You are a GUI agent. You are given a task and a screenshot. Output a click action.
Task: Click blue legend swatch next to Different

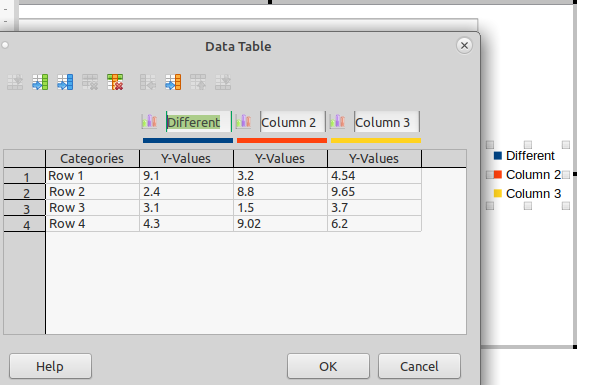pyautogui.click(x=498, y=156)
